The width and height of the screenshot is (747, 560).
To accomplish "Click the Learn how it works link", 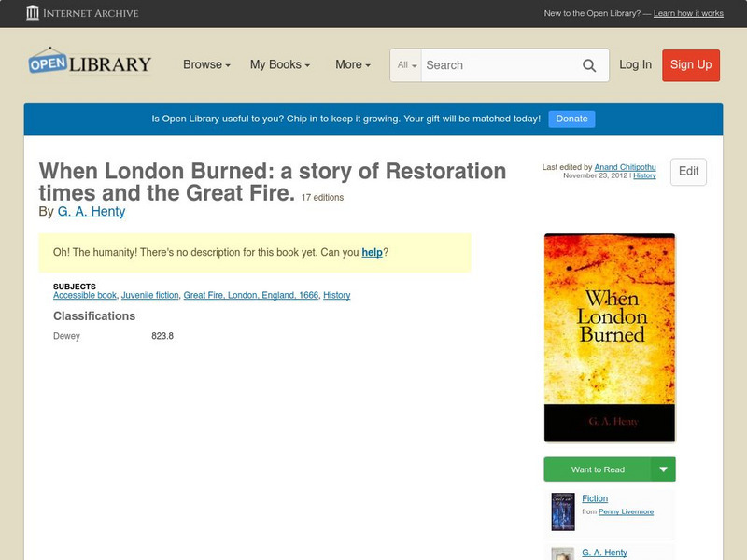I will pos(688,14).
